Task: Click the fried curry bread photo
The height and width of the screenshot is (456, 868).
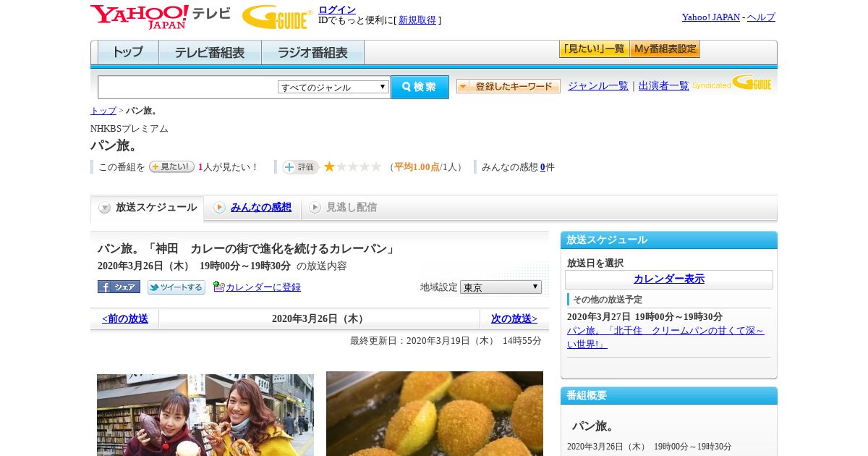Action: [x=435, y=413]
